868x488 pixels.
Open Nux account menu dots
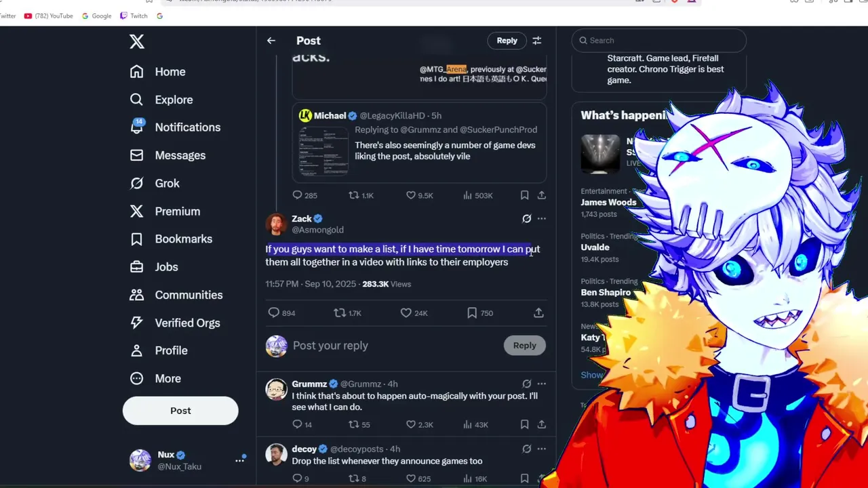(x=239, y=460)
